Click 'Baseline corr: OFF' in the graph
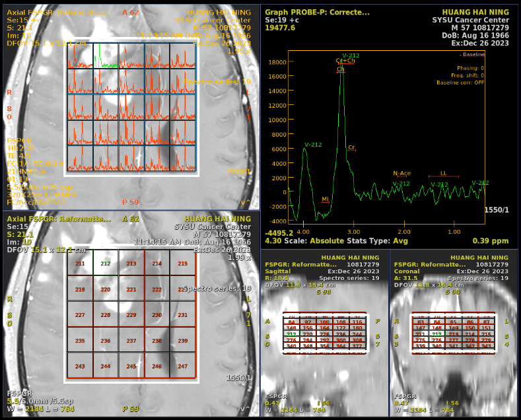521x420 pixels. 460,83
